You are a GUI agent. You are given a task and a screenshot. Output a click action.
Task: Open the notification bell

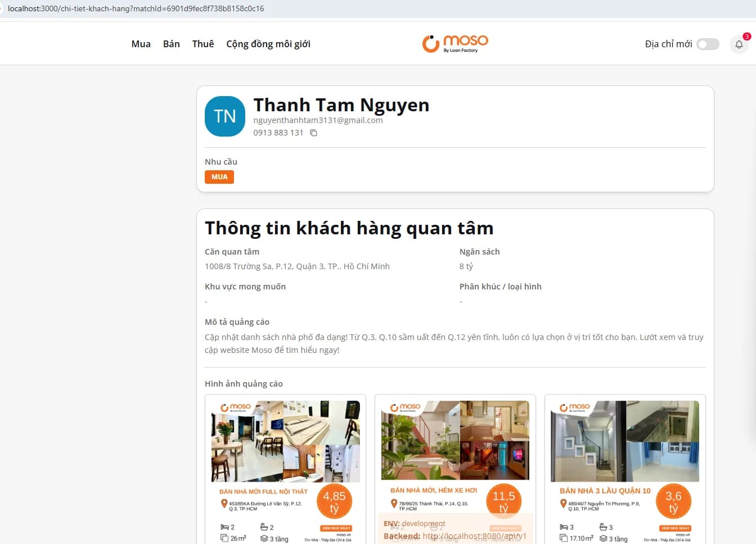click(x=739, y=44)
